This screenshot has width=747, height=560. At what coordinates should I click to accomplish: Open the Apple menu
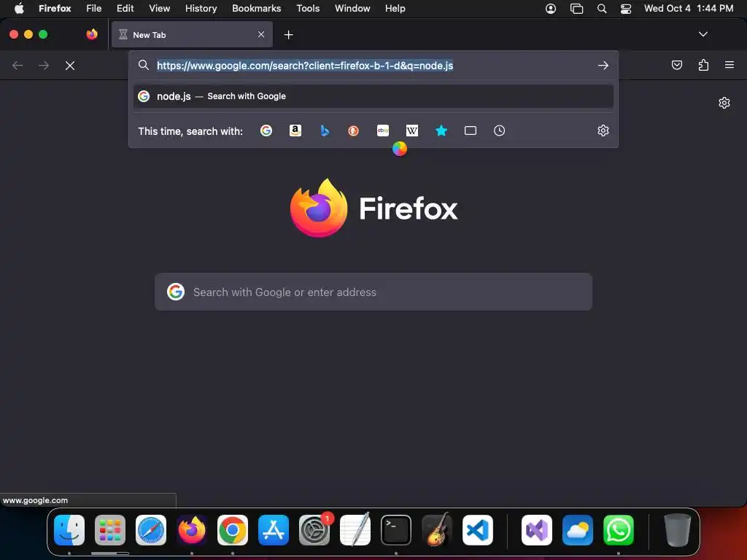(x=19, y=9)
